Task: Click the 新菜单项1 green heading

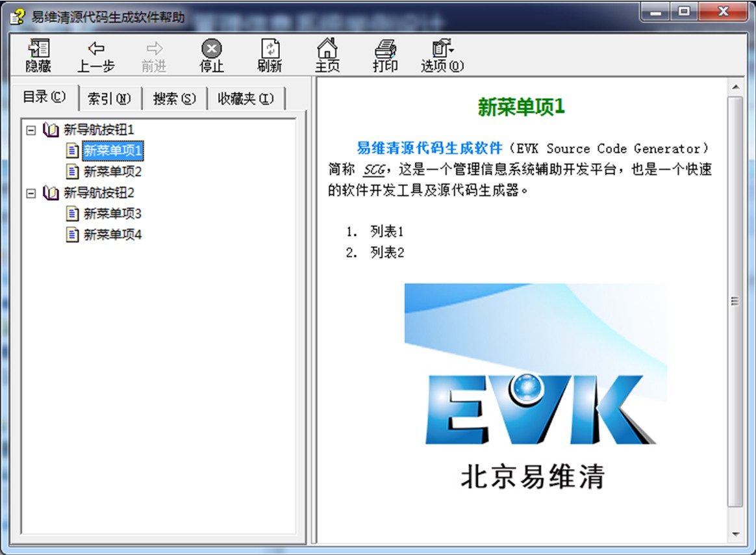Action: pyautogui.click(x=521, y=107)
